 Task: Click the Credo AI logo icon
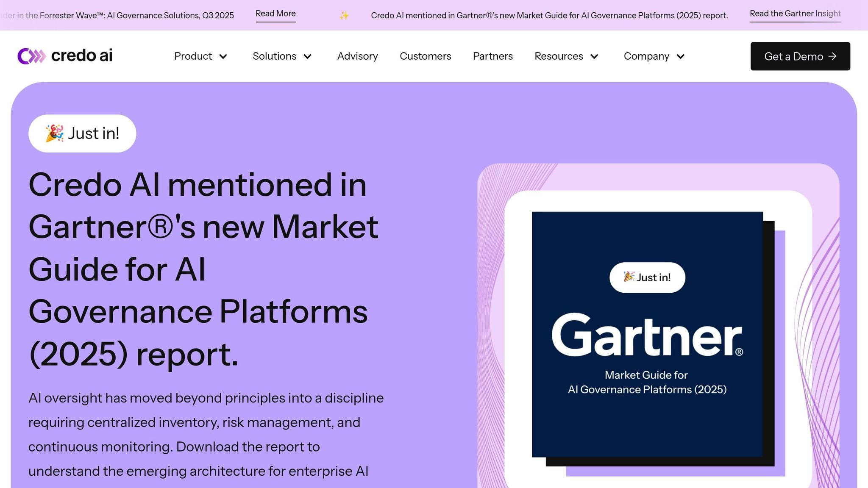tap(31, 56)
